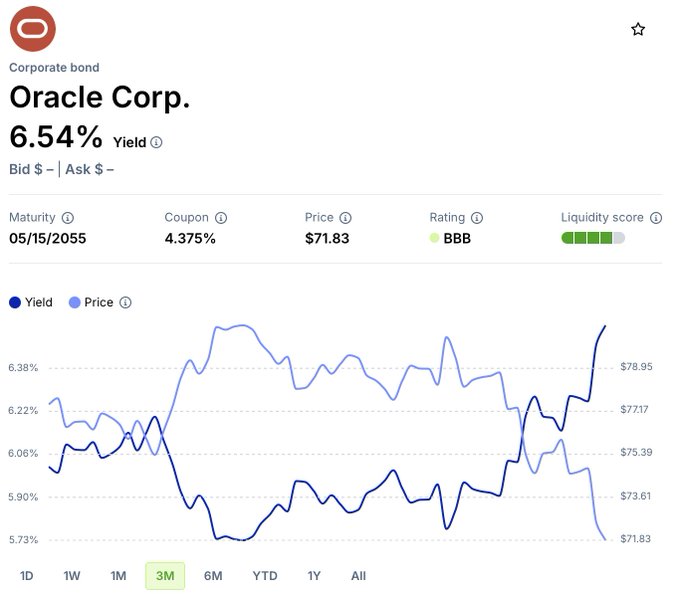Switch chart to 6M range

coord(213,575)
